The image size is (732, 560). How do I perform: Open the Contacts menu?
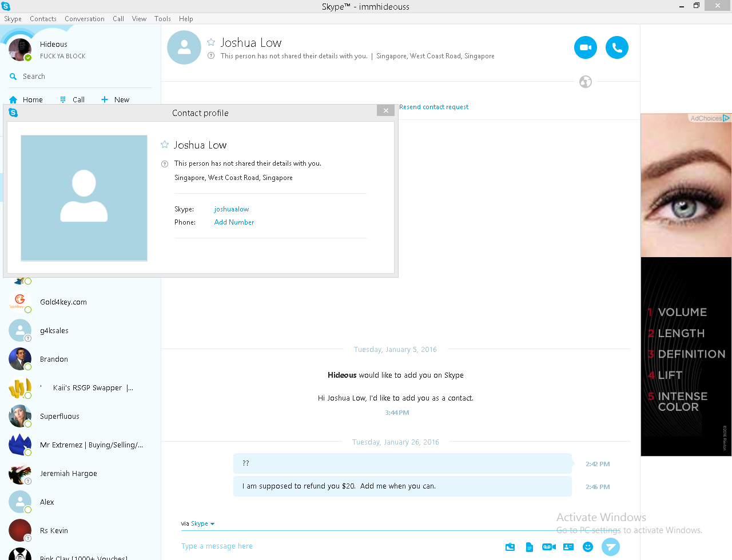(43, 19)
